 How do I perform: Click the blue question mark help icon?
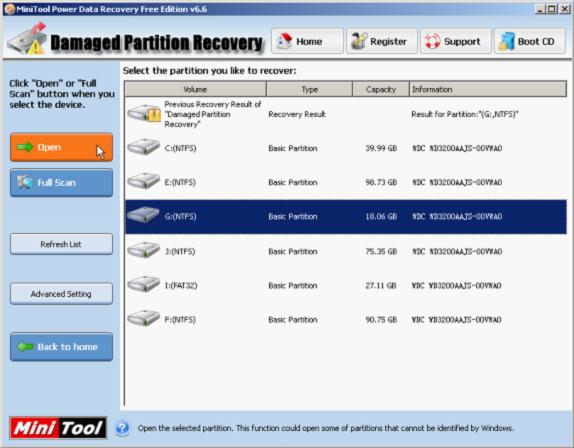click(x=122, y=428)
